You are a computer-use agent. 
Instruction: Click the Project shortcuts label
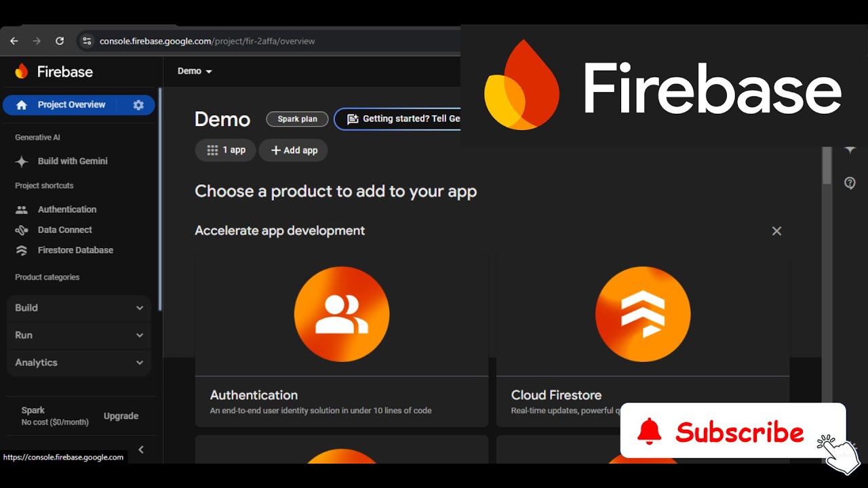[x=44, y=186]
